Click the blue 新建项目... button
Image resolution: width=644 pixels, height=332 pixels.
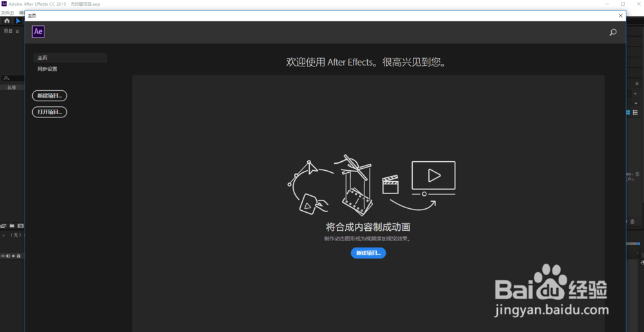pyautogui.click(x=368, y=253)
